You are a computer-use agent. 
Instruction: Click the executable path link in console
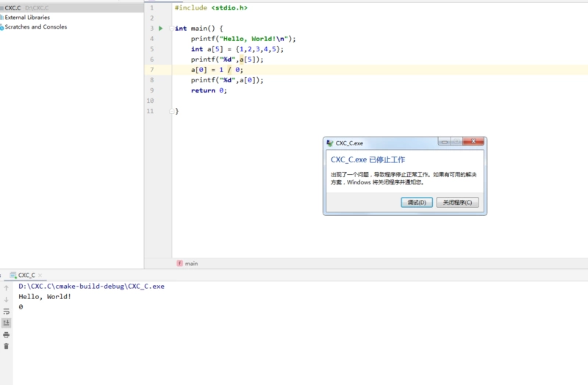[91, 286]
